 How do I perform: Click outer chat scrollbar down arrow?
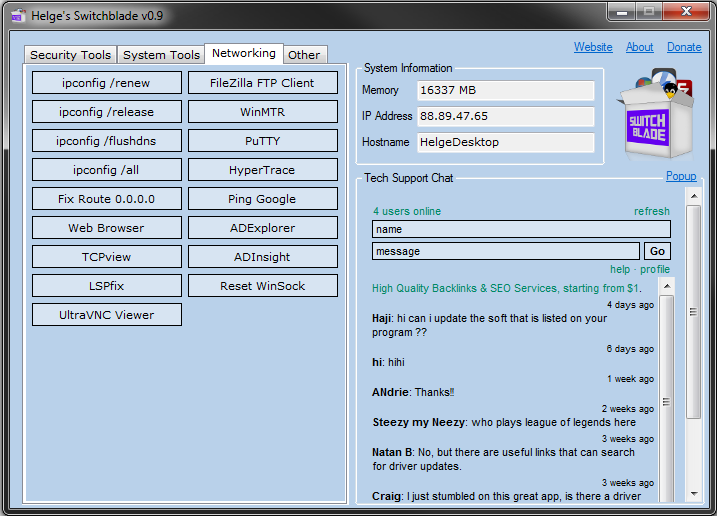(694, 494)
